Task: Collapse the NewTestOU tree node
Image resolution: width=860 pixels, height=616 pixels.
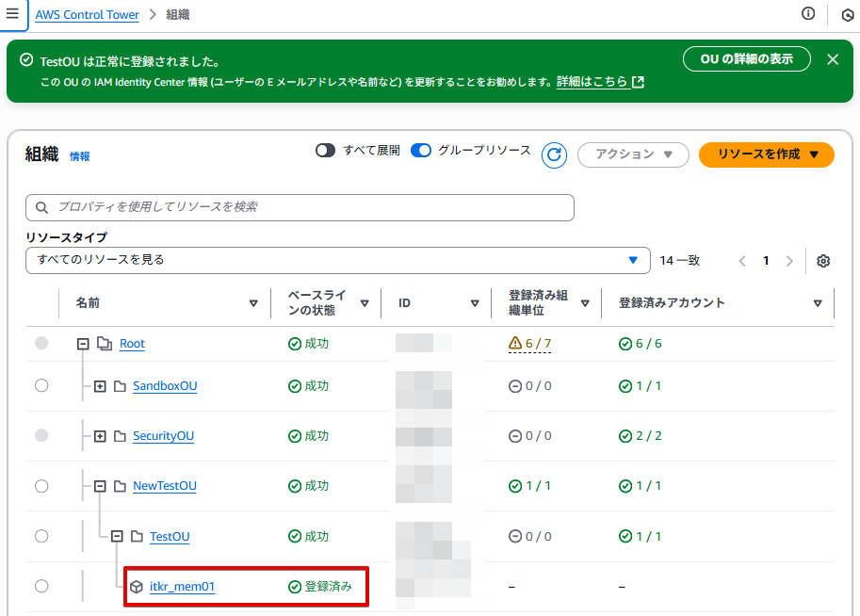Action: (x=100, y=486)
